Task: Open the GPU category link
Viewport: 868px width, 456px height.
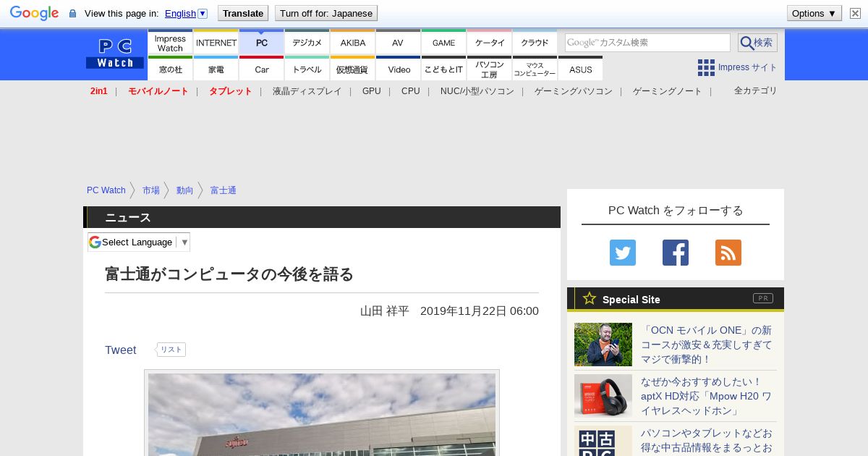Action: [372, 91]
